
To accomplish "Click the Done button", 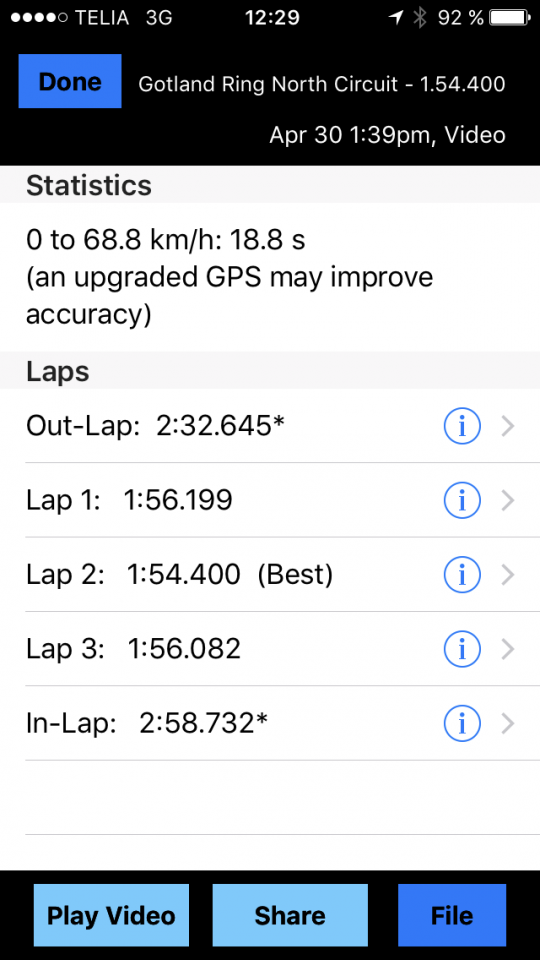I will tap(70, 81).
